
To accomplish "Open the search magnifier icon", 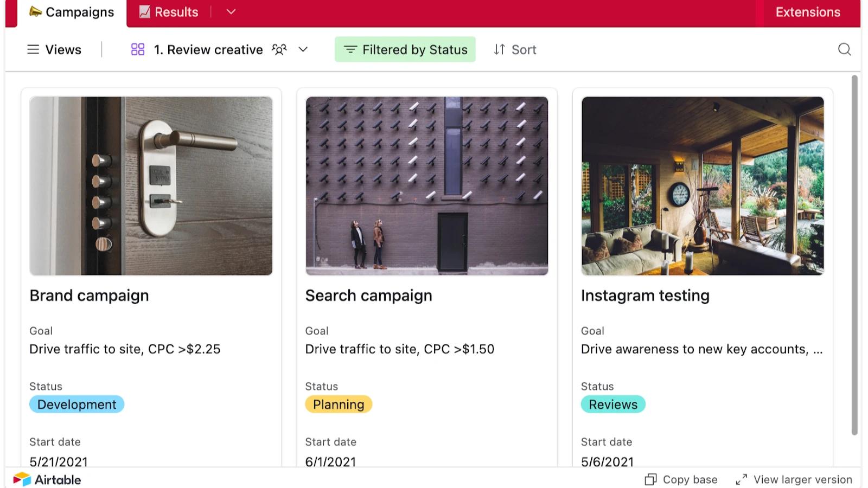I will coord(844,49).
